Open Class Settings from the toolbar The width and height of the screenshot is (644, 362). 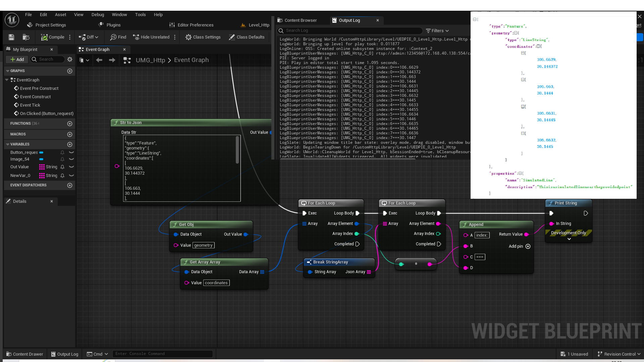(203, 37)
